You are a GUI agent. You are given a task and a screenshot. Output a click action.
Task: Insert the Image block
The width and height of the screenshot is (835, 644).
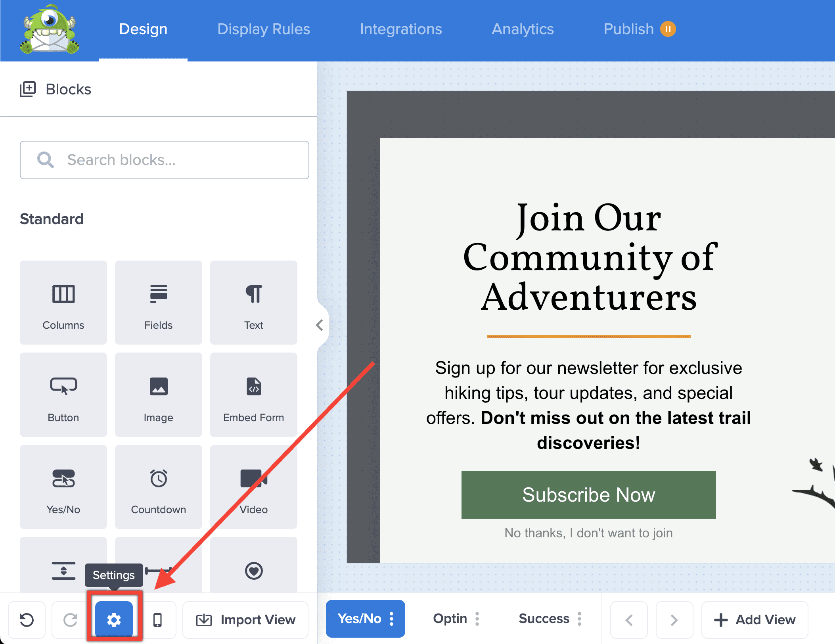tap(158, 395)
